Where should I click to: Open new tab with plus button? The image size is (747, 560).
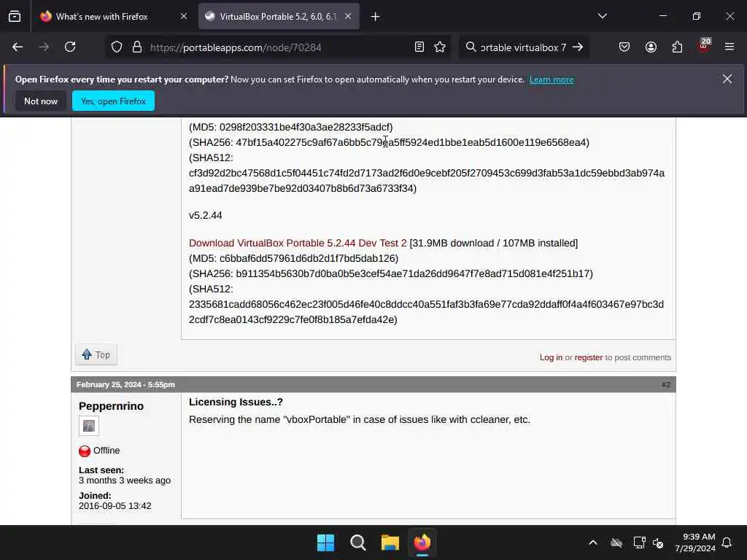(x=375, y=17)
